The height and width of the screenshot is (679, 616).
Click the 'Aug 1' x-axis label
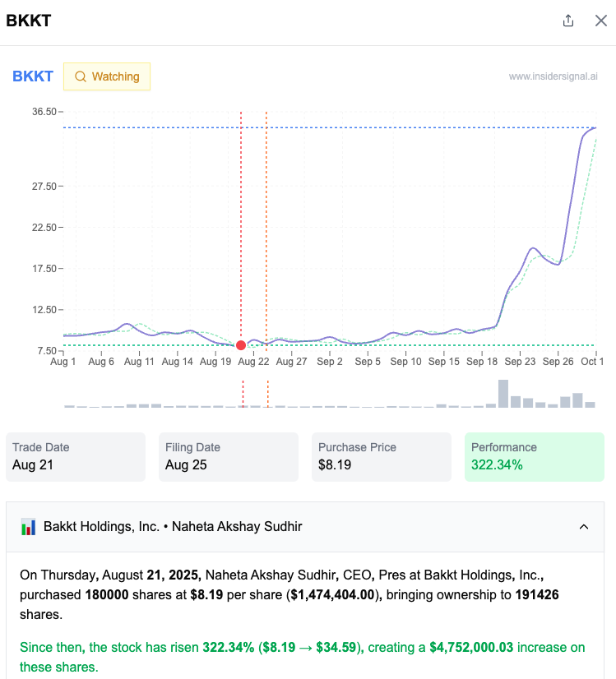[63, 362]
